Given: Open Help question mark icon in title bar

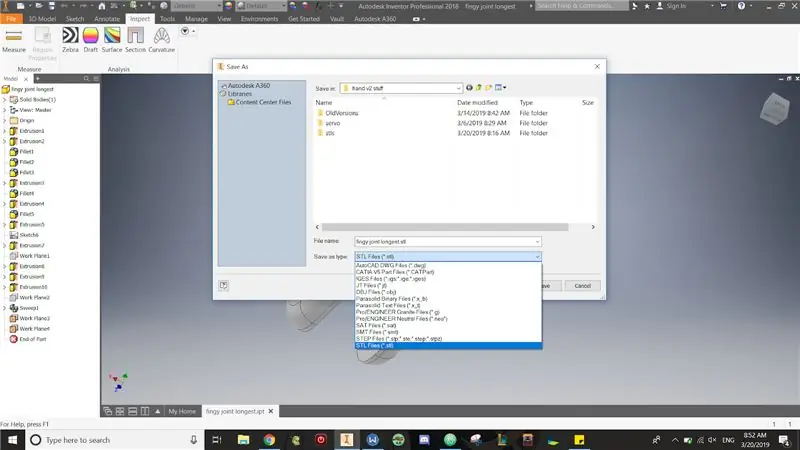Looking at the screenshot, I should (x=741, y=6).
